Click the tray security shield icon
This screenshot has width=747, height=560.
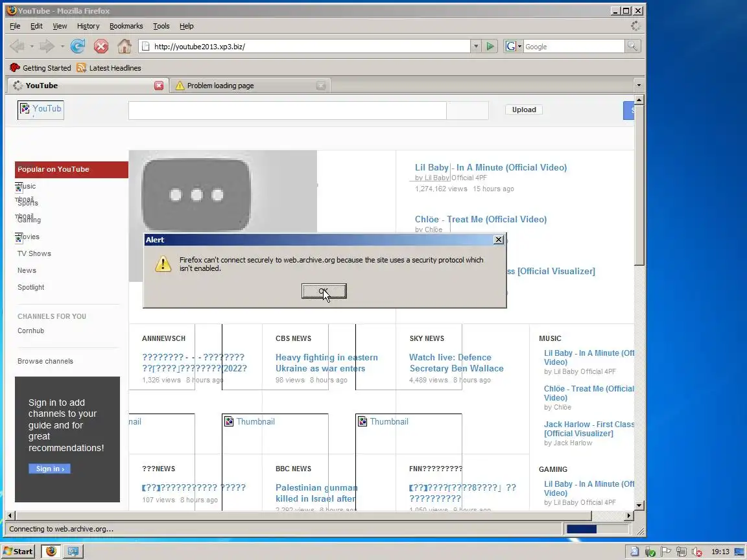[x=650, y=552]
